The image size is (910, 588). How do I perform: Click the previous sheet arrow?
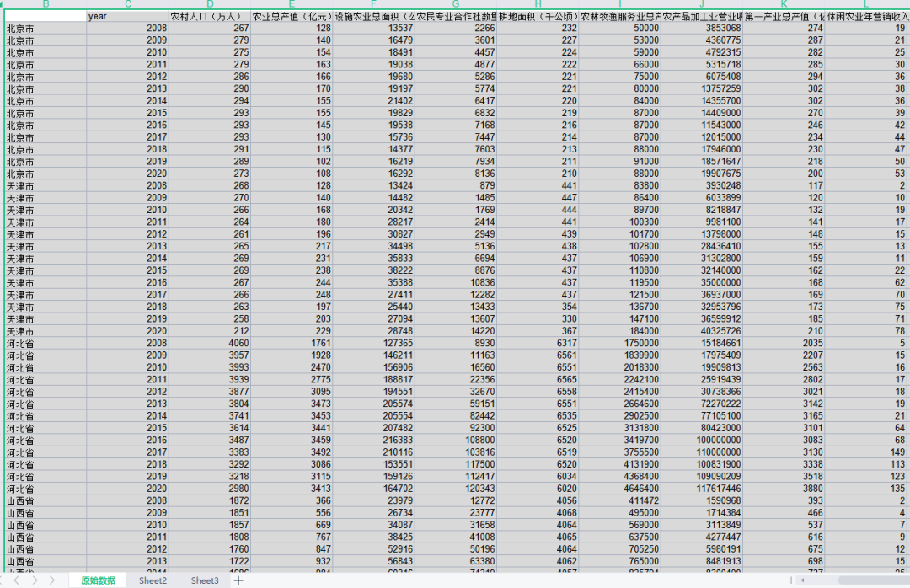tap(16, 580)
